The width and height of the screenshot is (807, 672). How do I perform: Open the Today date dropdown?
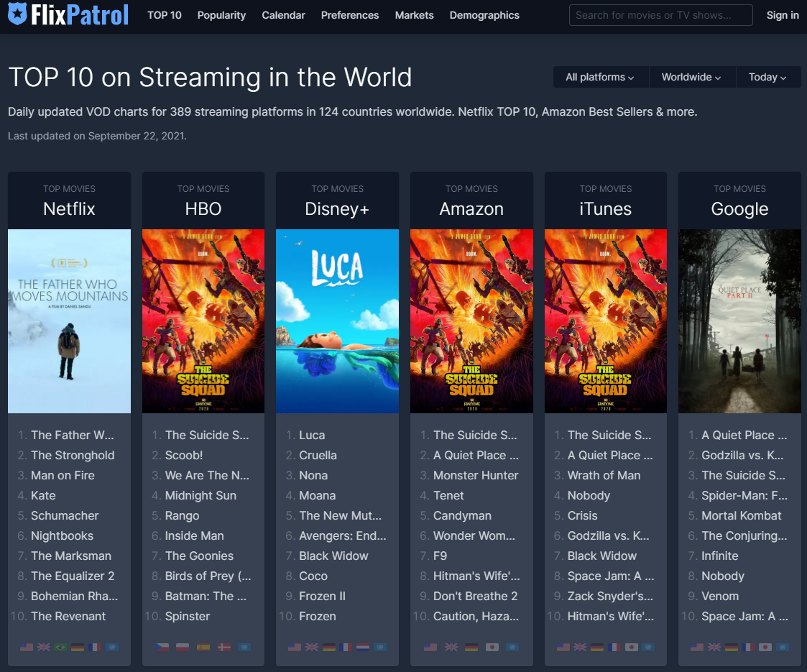768,77
